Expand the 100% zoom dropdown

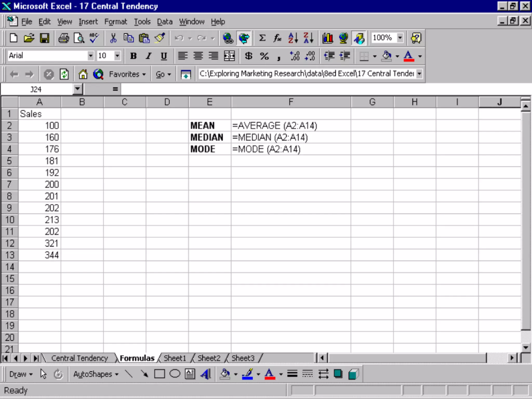400,38
